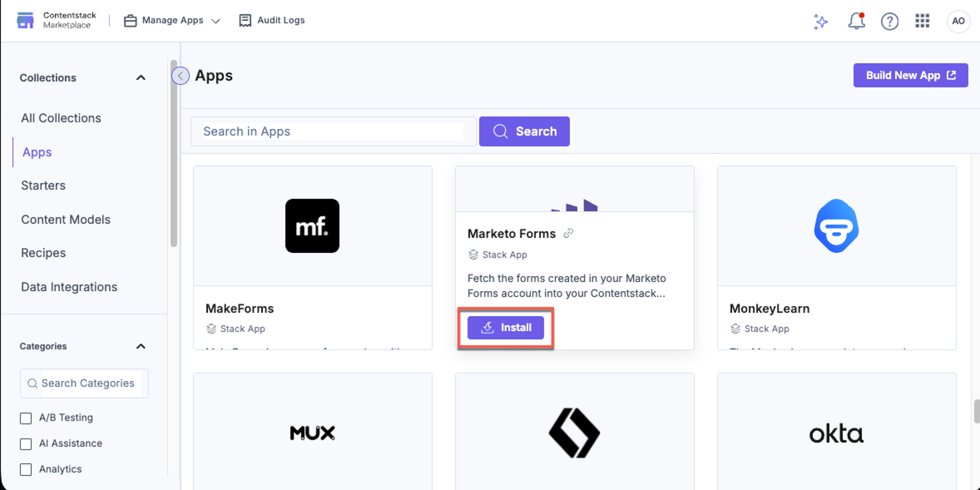Open Content Models collection

coord(65,219)
